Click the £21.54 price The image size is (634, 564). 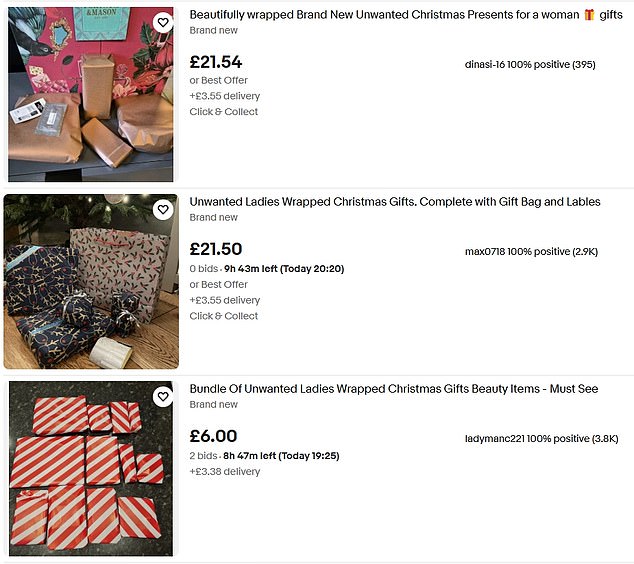point(216,62)
